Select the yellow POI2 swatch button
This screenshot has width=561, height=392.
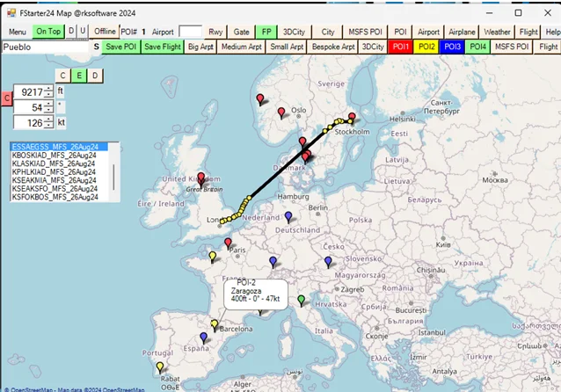pyautogui.click(x=426, y=47)
